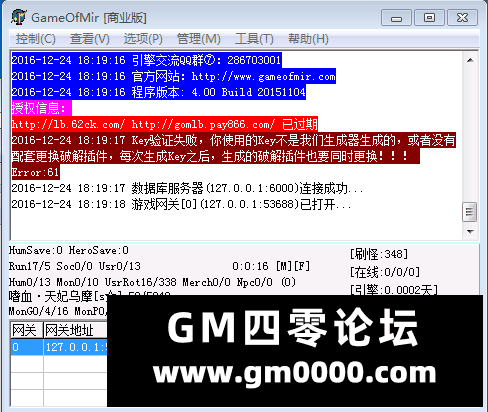488x412 pixels.
Task: Click the GameOfMir application icon in title bar
Action: tap(19, 17)
